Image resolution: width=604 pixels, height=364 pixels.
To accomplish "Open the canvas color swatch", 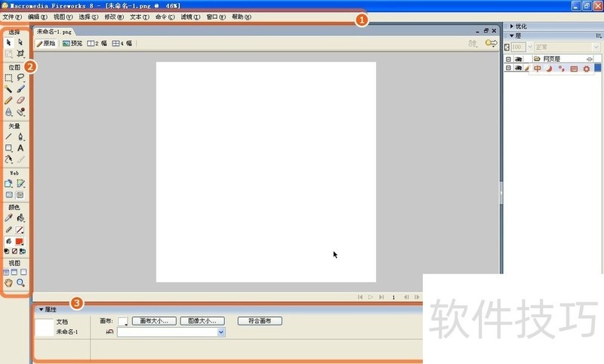I will coord(123,321).
